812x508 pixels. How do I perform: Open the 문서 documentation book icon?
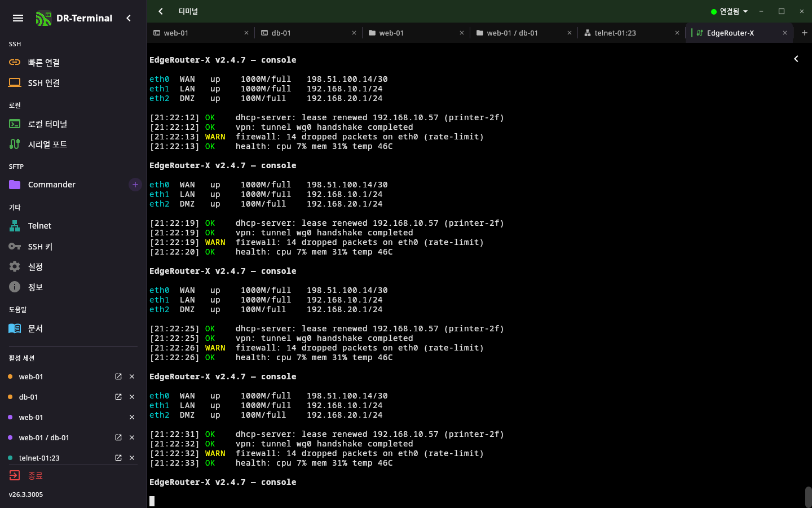15,328
